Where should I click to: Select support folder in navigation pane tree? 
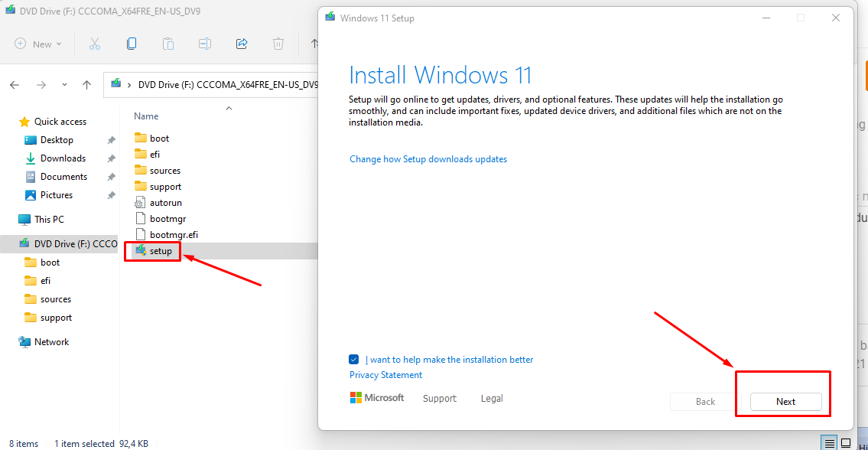56,318
